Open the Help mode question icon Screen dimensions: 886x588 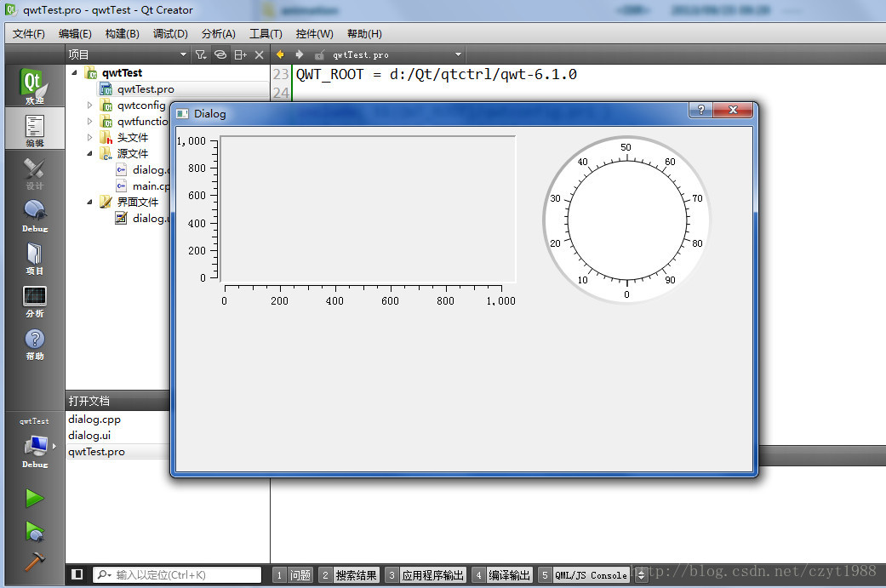tap(34, 344)
